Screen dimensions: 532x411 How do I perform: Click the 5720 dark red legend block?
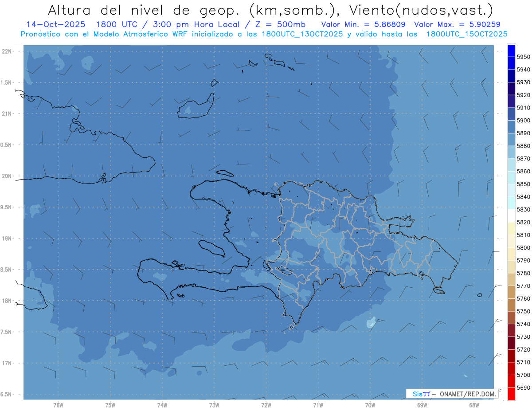(x=511, y=343)
